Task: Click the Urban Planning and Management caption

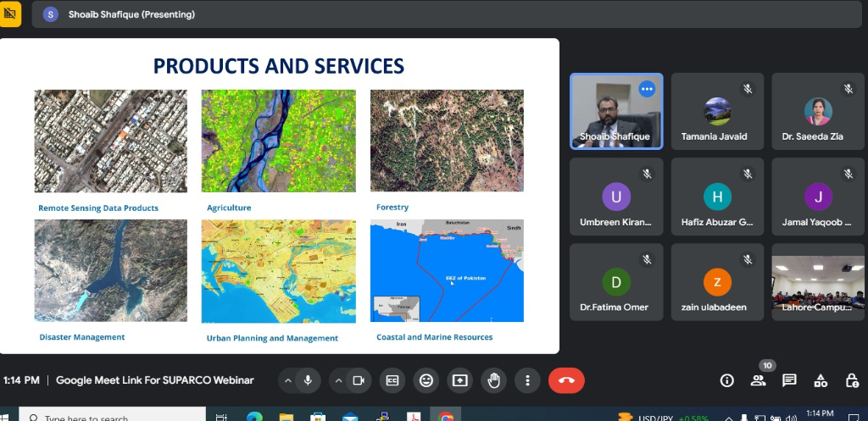Action: pos(272,338)
